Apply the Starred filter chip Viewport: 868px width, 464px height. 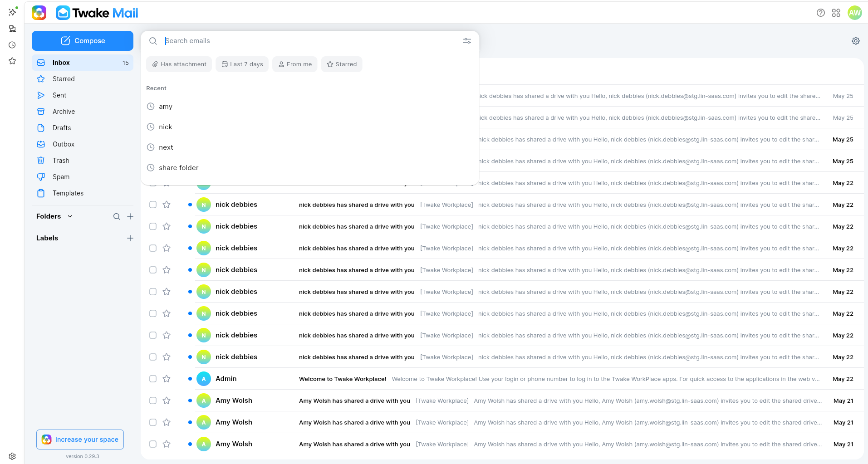[342, 64]
